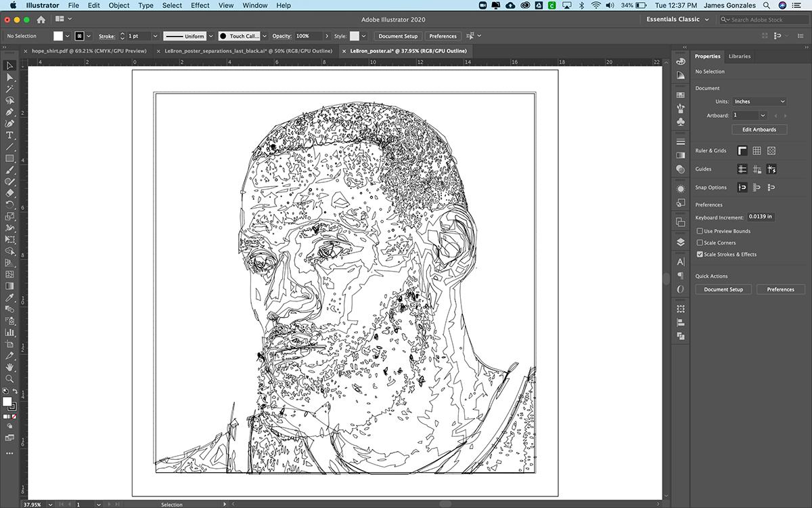This screenshot has height=508, width=812.
Task: Select the Pen tool
Action: click(9, 112)
